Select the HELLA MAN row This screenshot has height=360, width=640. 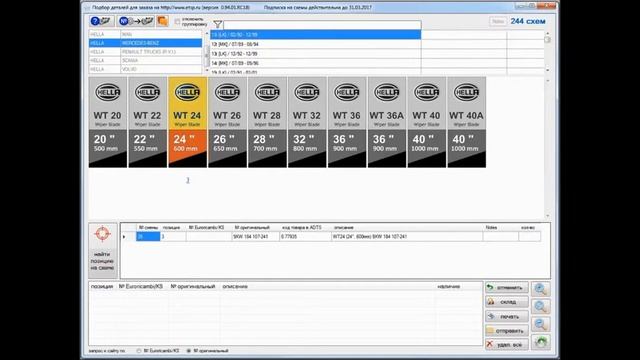click(145, 34)
